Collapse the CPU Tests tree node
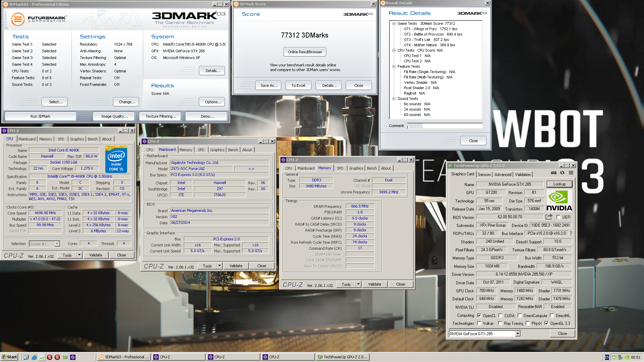The height and width of the screenshot is (362, 644). pyautogui.click(x=394, y=50)
